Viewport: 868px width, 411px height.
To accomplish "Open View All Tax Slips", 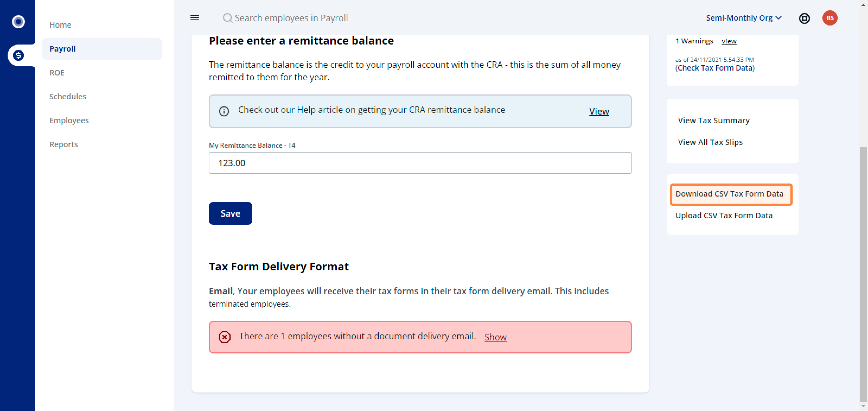I will [x=710, y=142].
